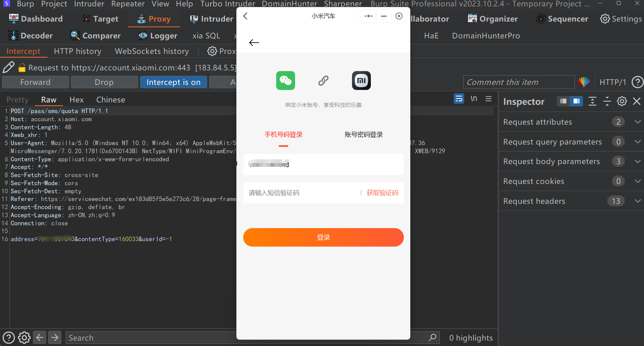Select the Chinese view tab
644x346 pixels.
[x=111, y=100]
